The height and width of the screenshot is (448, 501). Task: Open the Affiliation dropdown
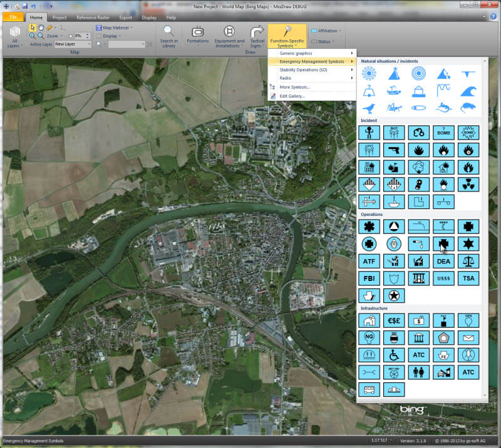tap(326, 31)
